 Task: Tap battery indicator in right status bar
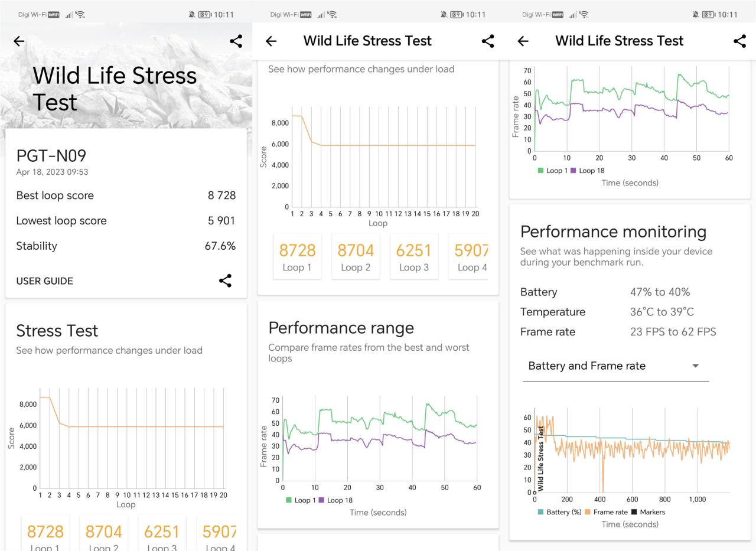[x=710, y=14]
